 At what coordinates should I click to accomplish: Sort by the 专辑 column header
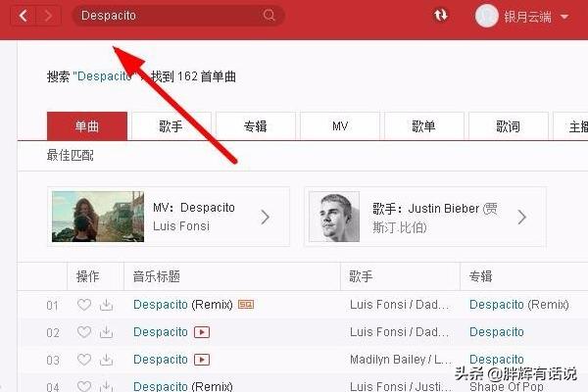click(481, 276)
